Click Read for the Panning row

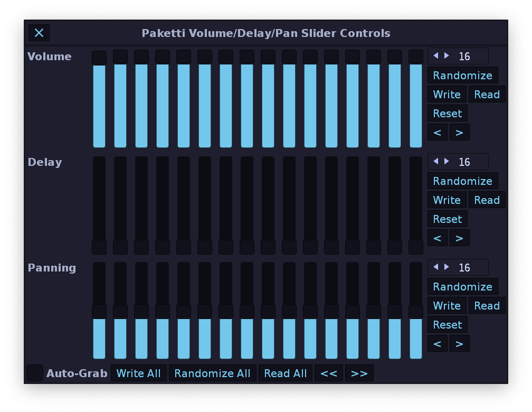click(487, 306)
